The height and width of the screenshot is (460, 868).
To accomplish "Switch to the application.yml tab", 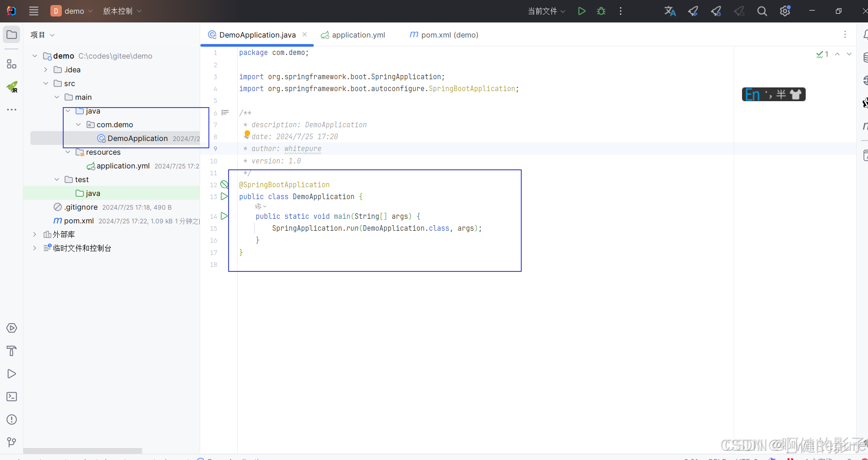I will pyautogui.click(x=353, y=35).
